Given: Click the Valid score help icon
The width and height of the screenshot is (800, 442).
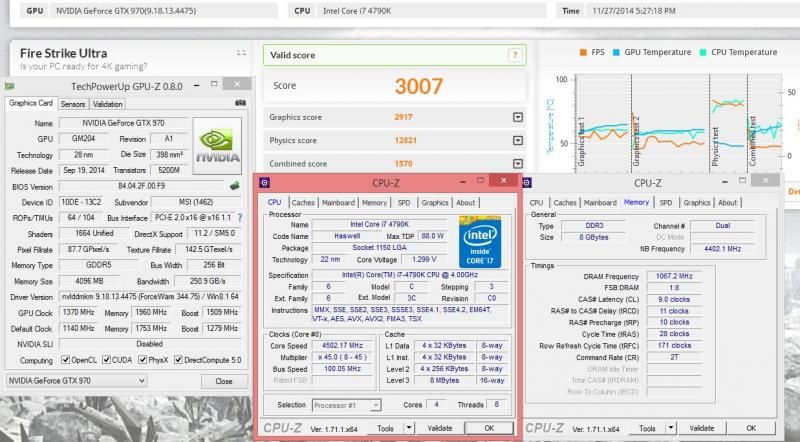Looking at the screenshot, I should (x=515, y=55).
